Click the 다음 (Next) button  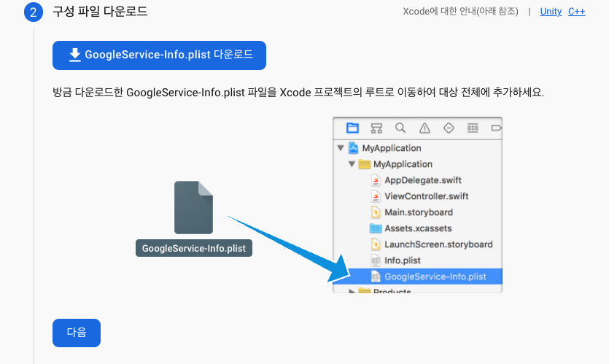(x=77, y=333)
